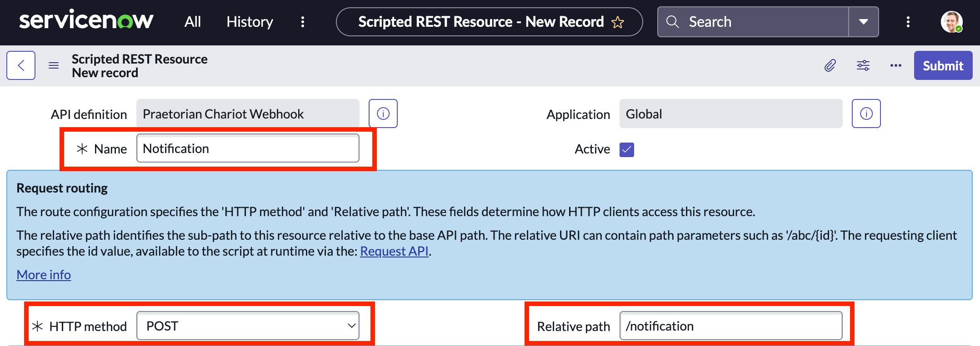Click the API definition field
Screen dimensions: 980x346
248,114
